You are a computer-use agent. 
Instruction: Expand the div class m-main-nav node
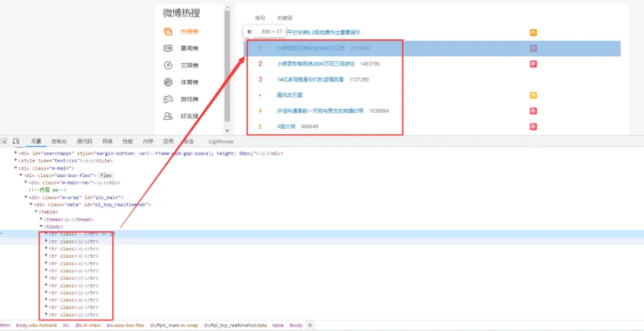26,182
